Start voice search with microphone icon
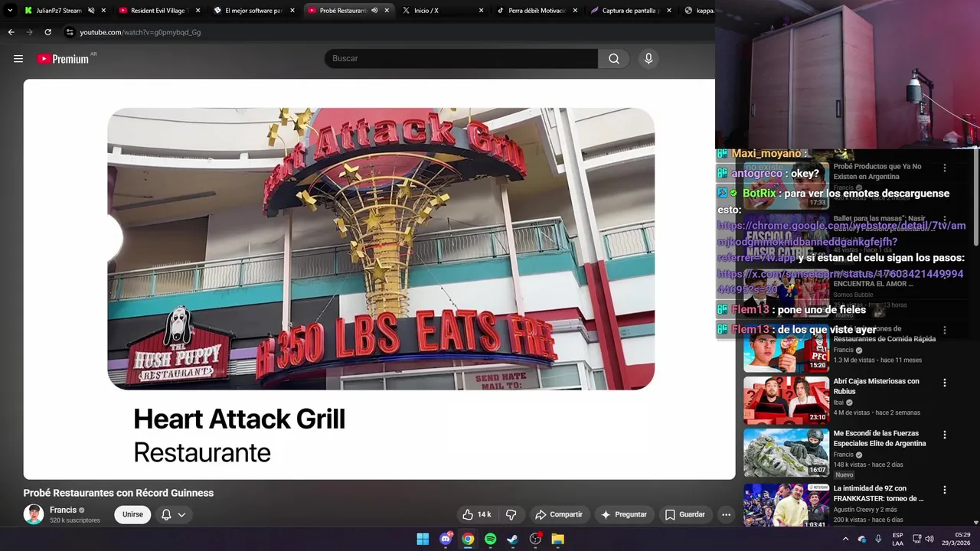 coord(648,59)
